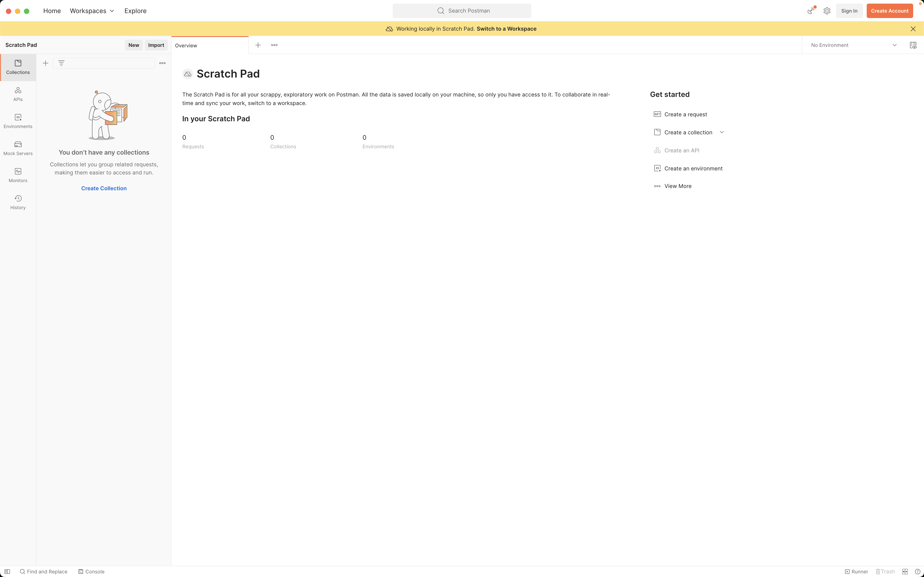Expand the Workspaces menu
This screenshot has height=577, width=924.
pyautogui.click(x=91, y=11)
